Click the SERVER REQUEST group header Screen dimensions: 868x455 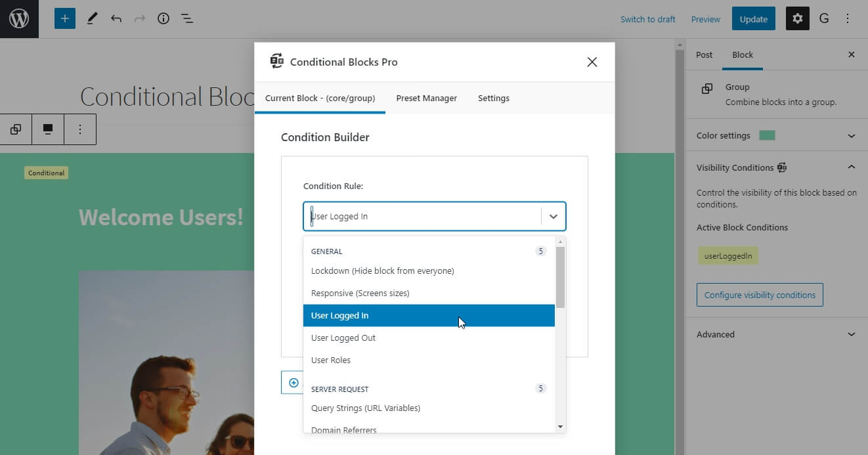(x=339, y=389)
